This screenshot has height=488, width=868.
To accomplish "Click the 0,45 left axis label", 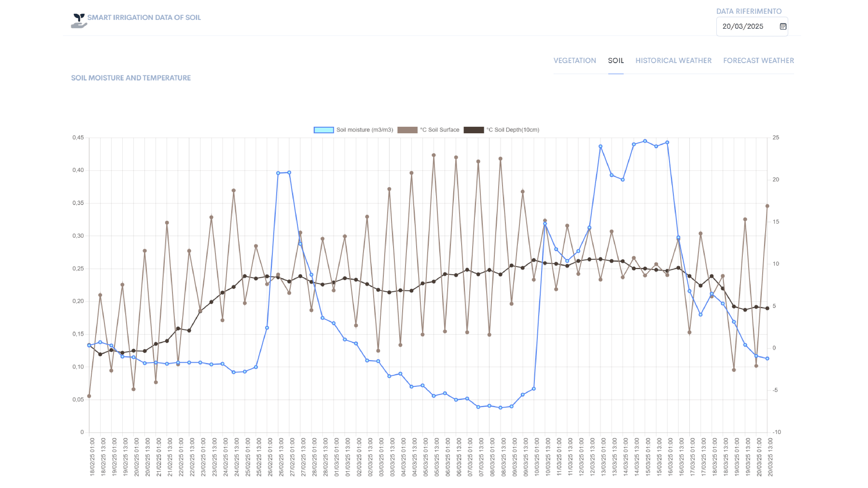I will [x=78, y=138].
